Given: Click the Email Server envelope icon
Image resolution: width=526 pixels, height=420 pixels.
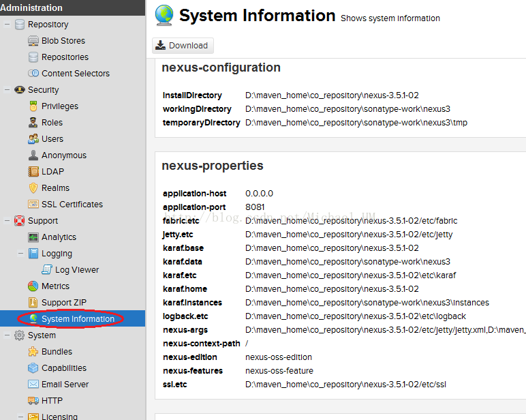Looking at the screenshot, I should (33, 384).
